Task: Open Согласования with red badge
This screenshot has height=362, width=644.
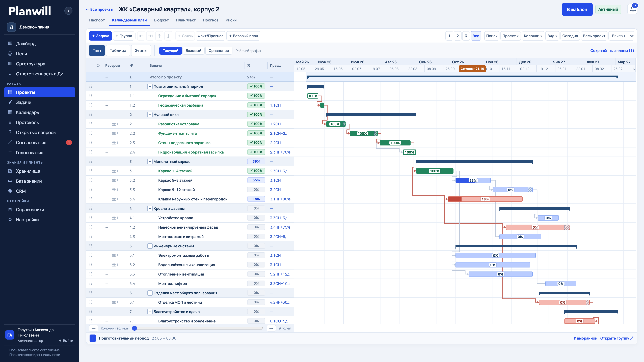Action: tap(40, 142)
